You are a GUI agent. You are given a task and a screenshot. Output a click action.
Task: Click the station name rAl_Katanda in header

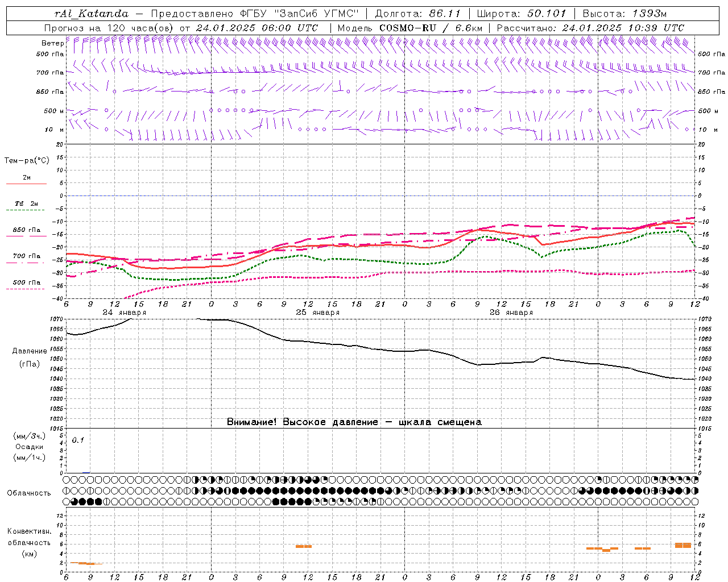click(x=92, y=14)
